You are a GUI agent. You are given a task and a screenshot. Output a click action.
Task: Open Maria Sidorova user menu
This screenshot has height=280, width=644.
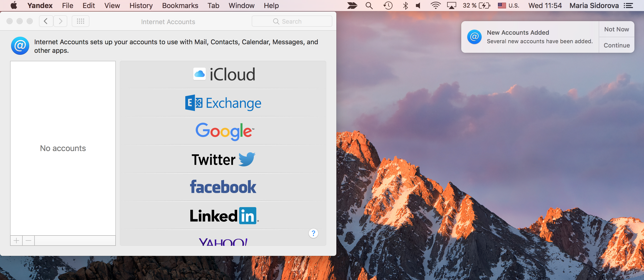pos(594,6)
